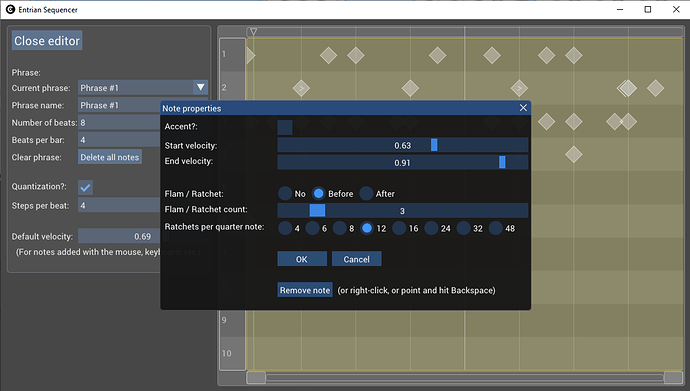Confirm note properties with OK
Image resolution: width=690 pixels, height=391 pixels.
(x=302, y=259)
